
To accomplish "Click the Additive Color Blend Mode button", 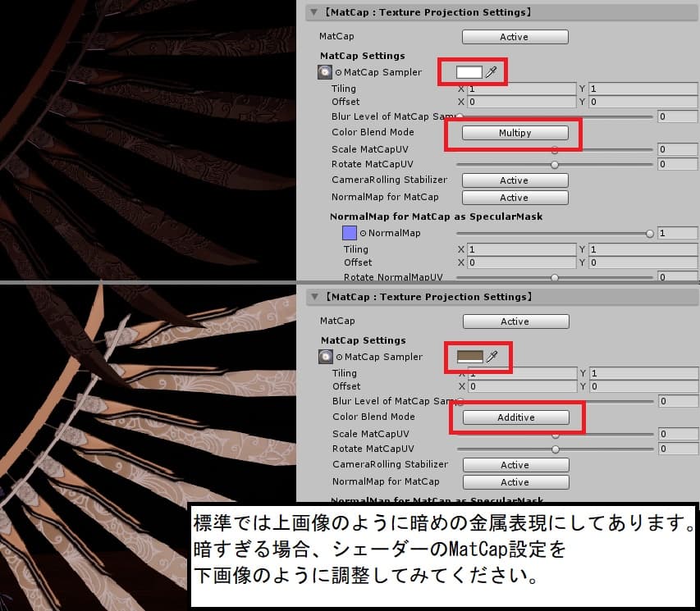I will 515,417.
